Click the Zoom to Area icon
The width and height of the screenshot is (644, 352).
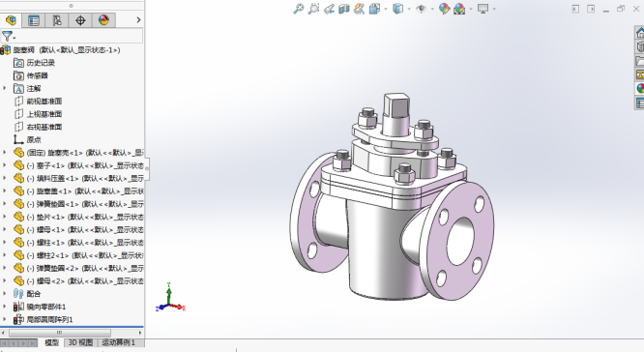314,9
